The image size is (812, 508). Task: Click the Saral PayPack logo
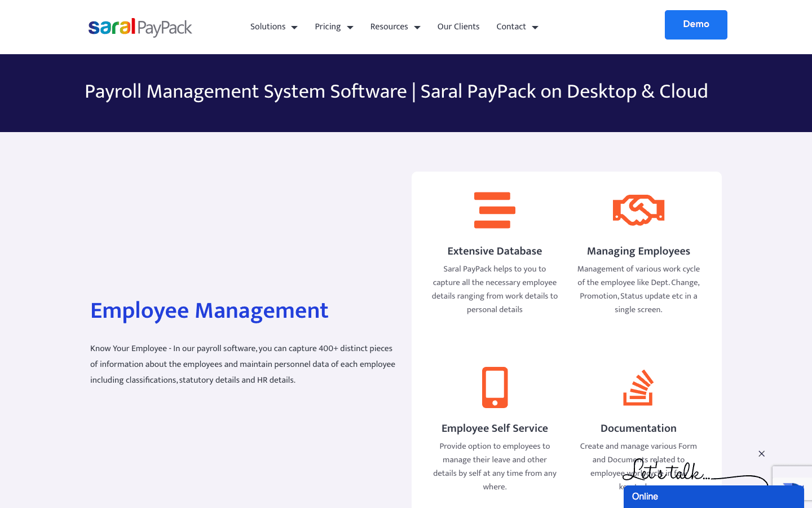pos(140,27)
